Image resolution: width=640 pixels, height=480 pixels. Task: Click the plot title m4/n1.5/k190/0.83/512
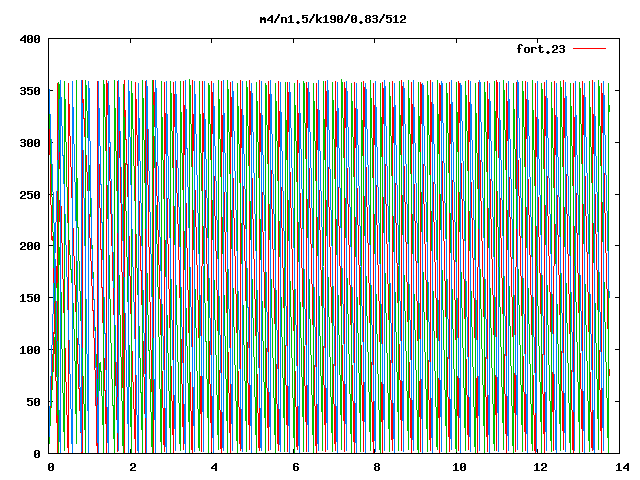[x=333, y=19]
